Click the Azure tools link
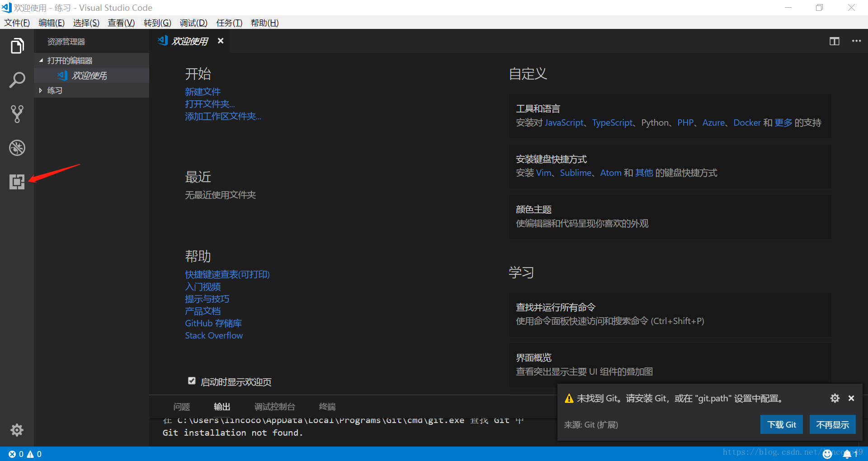868x461 pixels. pos(713,122)
